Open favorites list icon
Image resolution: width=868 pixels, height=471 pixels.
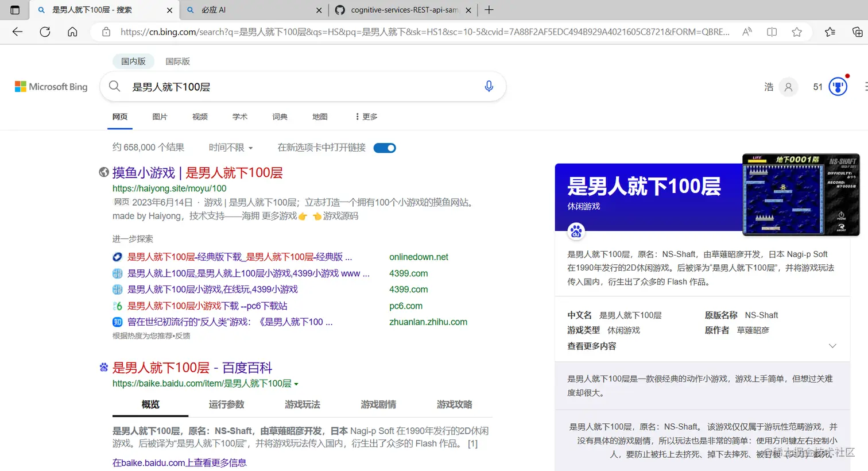click(x=830, y=32)
